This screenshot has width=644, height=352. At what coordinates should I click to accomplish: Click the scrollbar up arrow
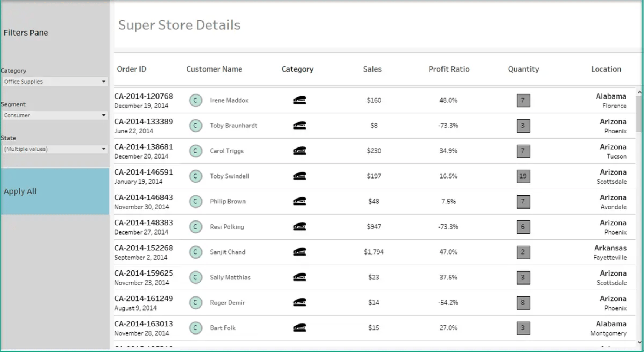[639, 92]
